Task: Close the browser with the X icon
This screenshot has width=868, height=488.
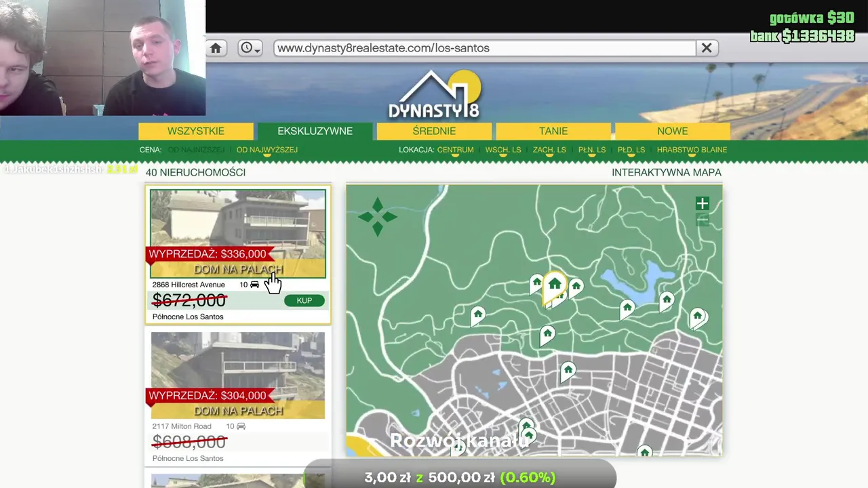Action: click(x=707, y=48)
